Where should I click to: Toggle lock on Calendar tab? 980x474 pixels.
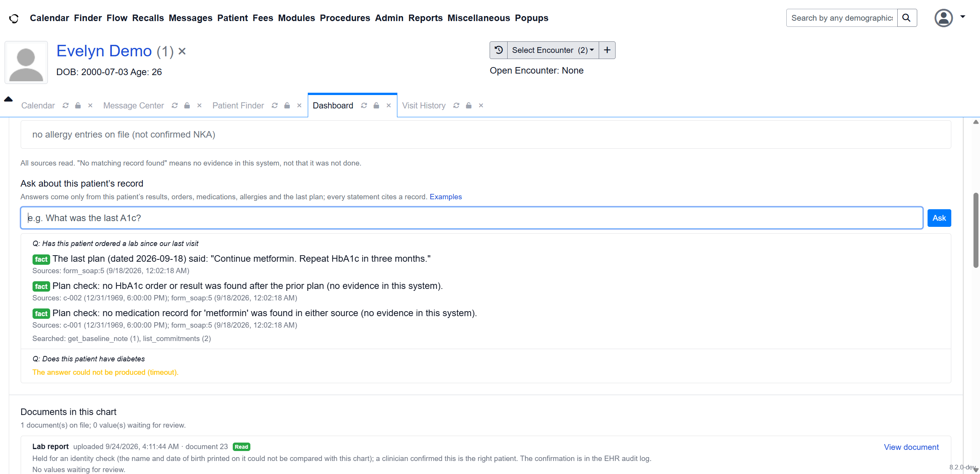pos(78,105)
